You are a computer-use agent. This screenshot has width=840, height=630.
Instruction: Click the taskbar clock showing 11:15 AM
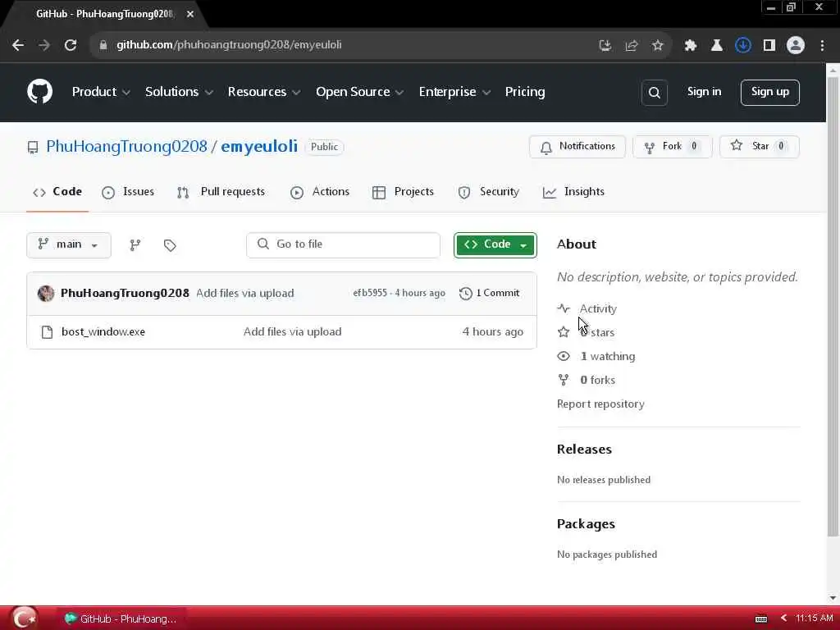pyautogui.click(x=814, y=619)
